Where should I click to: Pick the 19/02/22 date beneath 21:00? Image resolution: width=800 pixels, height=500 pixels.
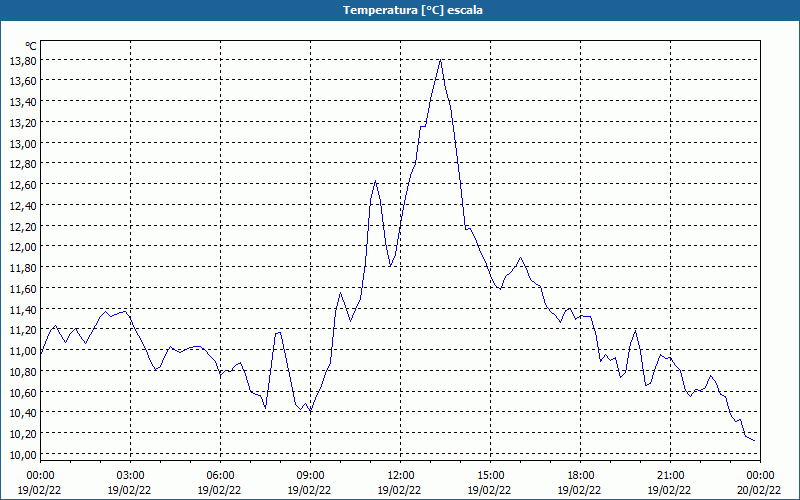(669, 490)
